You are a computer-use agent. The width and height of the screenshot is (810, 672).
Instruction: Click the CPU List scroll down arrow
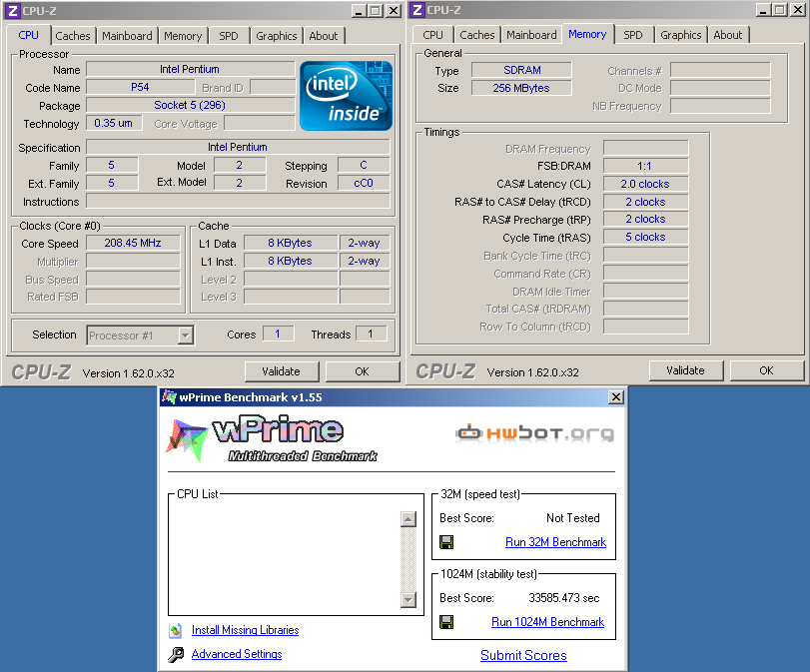click(408, 600)
